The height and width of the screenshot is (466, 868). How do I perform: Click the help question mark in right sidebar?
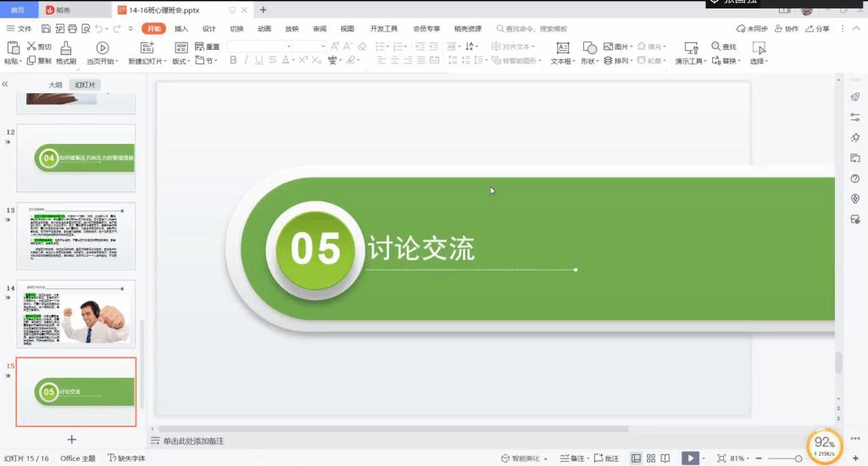[855, 179]
